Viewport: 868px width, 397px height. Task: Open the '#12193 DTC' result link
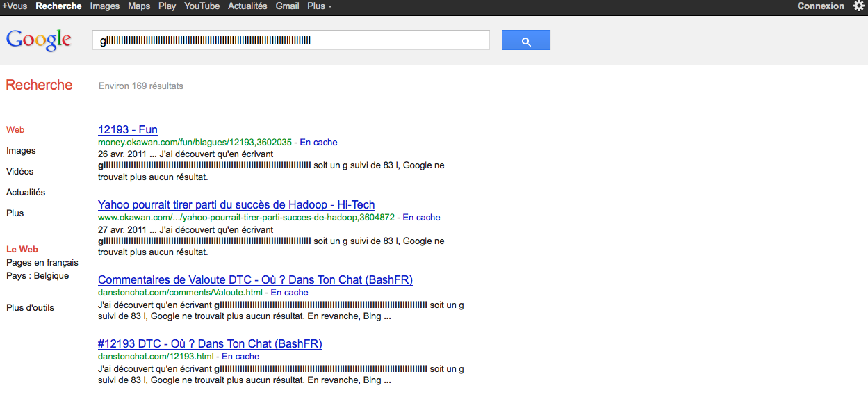210,344
